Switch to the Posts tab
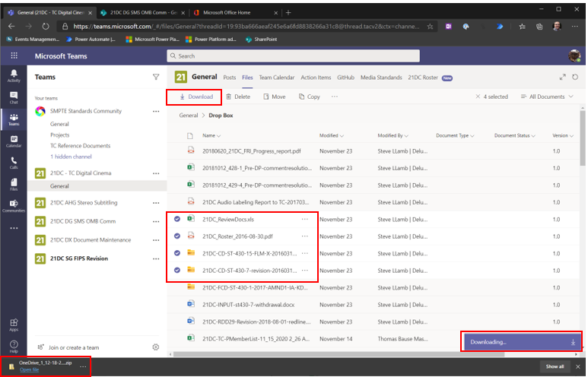The image size is (588, 377). (229, 77)
